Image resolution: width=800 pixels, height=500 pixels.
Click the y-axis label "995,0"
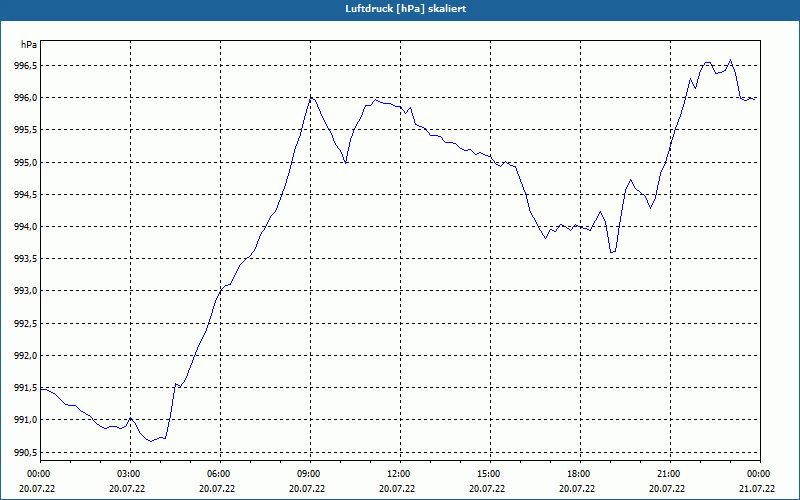(x=26, y=162)
